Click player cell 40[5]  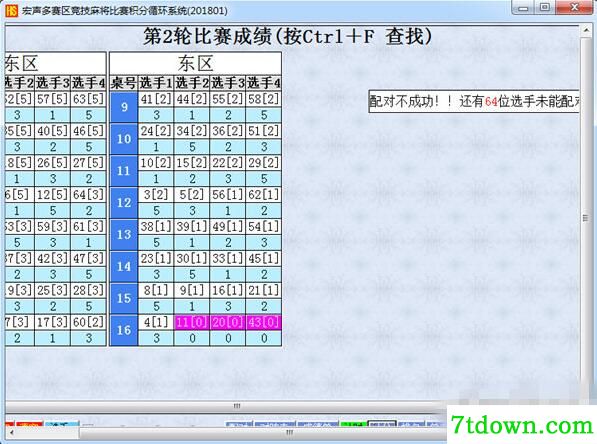pyautogui.click(x=53, y=131)
